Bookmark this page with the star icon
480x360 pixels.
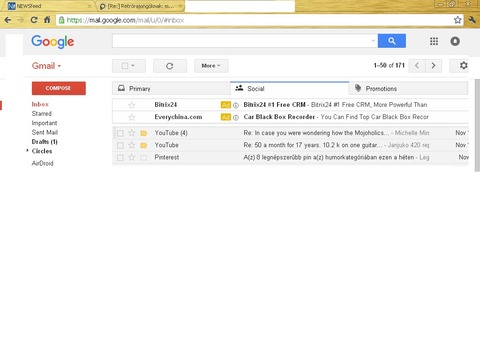click(x=458, y=20)
